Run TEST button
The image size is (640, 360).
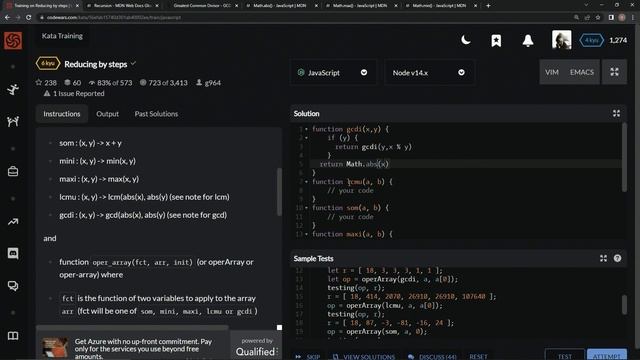click(x=564, y=356)
